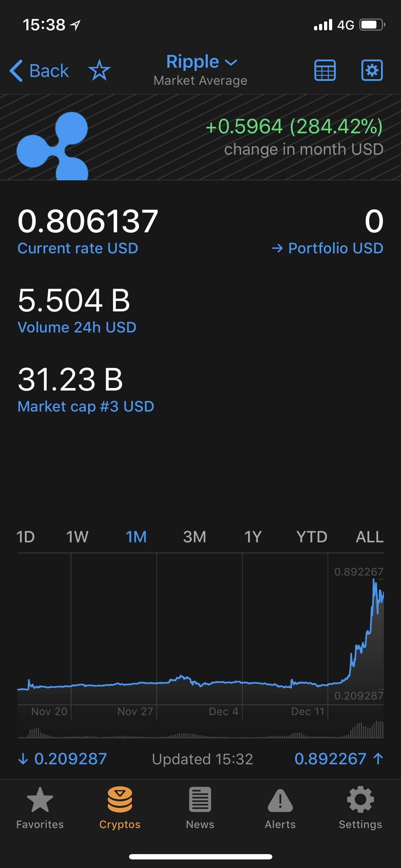The height and width of the screenshot is (868, 401).
Task: Open the News icon
Action: (200, 800)
